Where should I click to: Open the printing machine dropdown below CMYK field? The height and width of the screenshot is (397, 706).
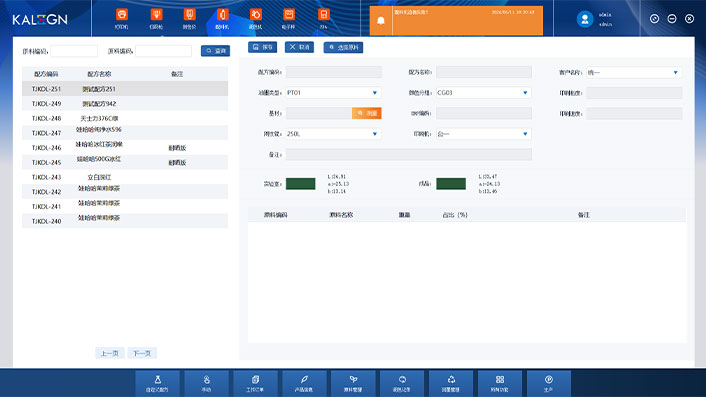coord(484,134)
